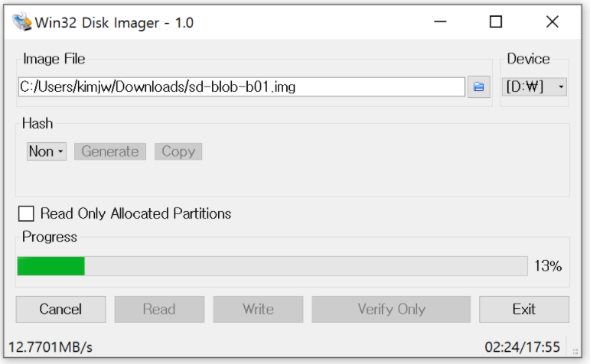Click the hash Copy button

(178, 151)
